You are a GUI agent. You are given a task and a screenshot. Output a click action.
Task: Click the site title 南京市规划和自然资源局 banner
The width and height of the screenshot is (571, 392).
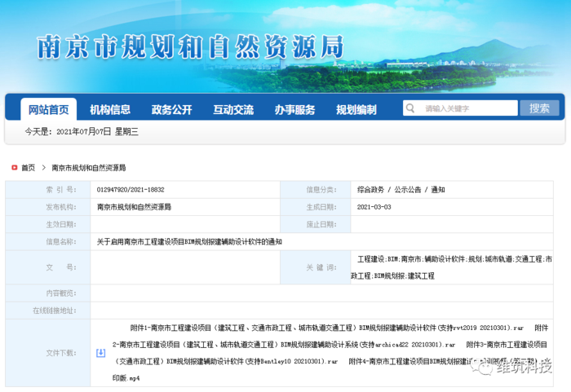coord(190,47)
